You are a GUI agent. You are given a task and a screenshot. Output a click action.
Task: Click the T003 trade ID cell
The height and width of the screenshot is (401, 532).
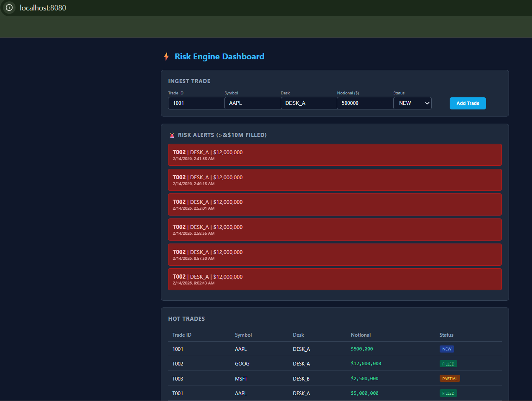(178, 379)
